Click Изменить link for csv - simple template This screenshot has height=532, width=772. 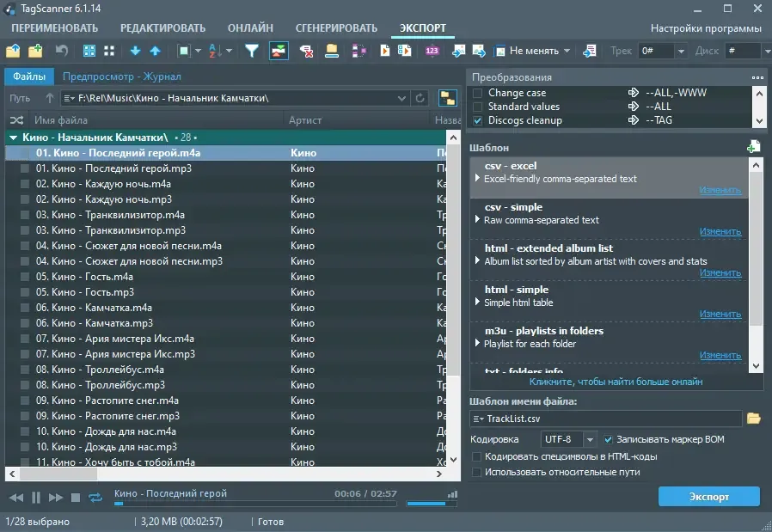point(720,231)
